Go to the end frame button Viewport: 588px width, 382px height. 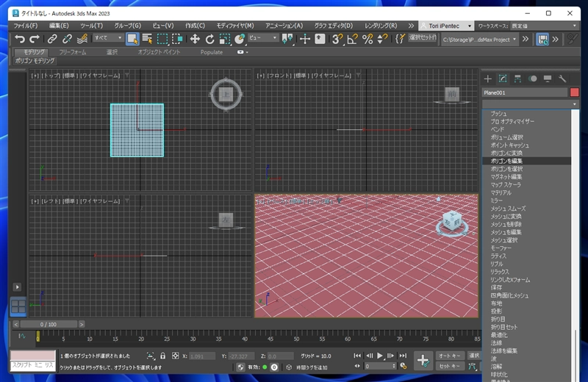403,356
